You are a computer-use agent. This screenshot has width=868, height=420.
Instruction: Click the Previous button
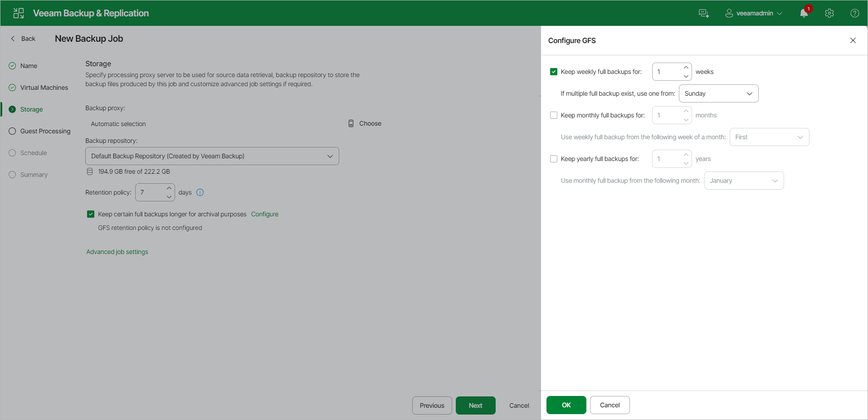point(432,405)
